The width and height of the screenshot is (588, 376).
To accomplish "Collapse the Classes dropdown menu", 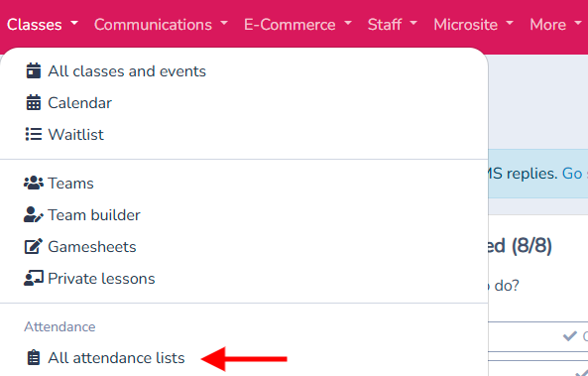I will coord(43,25).
